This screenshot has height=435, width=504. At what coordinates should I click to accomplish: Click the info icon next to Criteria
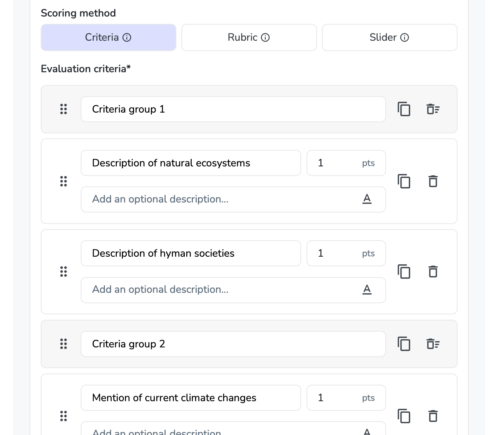coord(127,37)
